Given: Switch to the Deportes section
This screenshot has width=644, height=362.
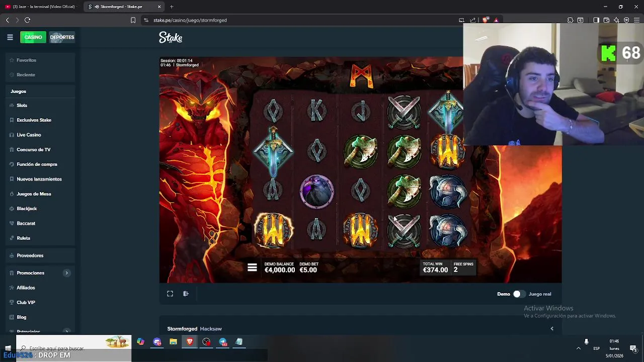Looking at the screenshot, I should (x=62, y=37).
